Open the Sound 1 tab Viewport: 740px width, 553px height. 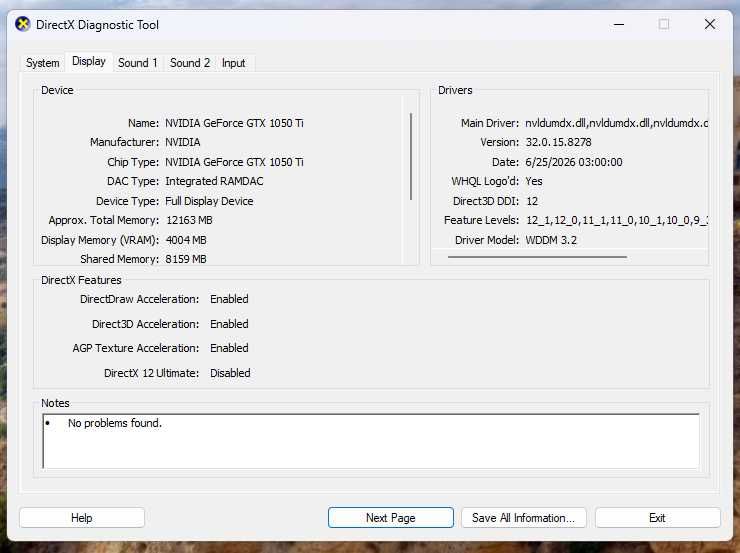coord(137,63)
